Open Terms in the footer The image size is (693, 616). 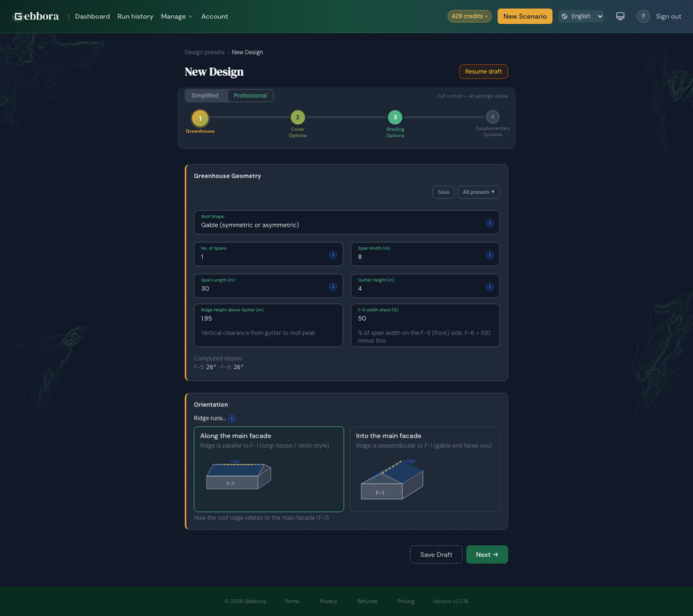[x=292, y=602]
